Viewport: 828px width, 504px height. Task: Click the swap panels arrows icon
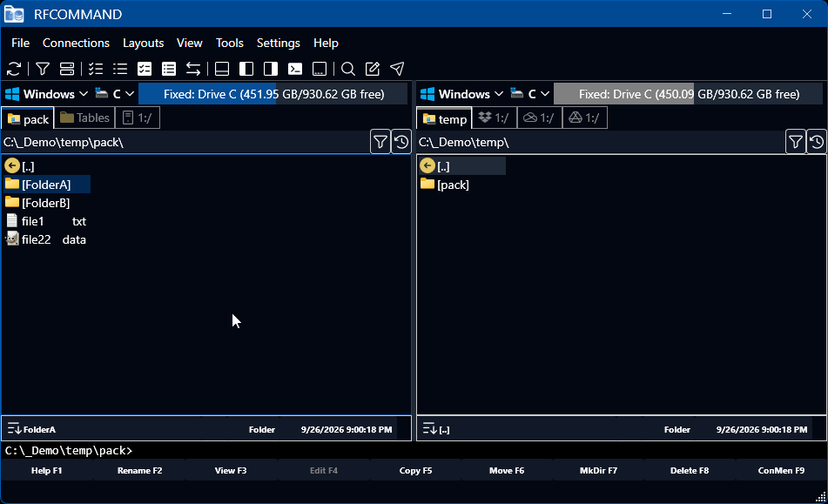(x=193, y=69)
